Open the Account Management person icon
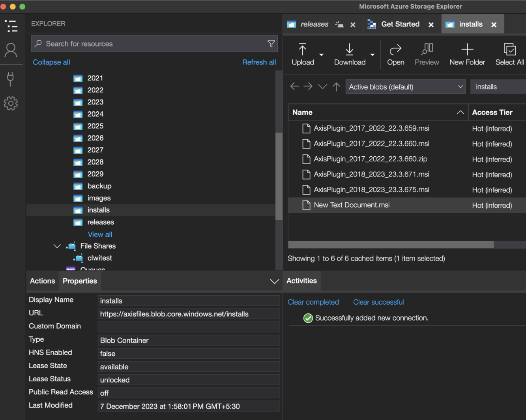The height and width of the screenshot is (420, 526). [x=11, y=51]
